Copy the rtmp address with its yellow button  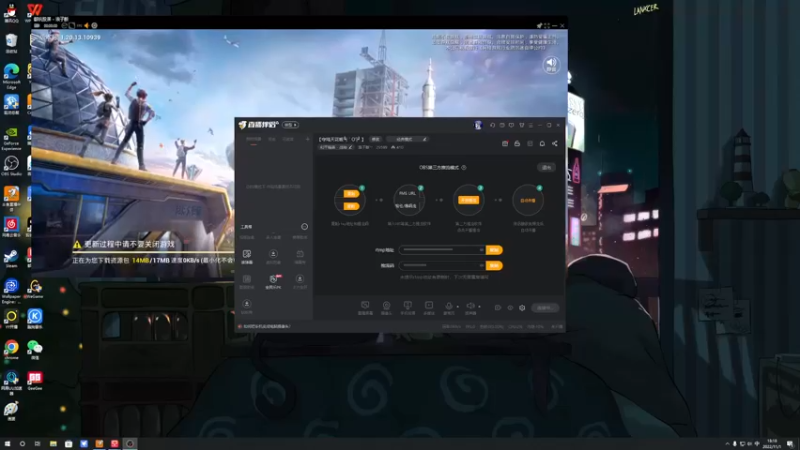point(494,250)
